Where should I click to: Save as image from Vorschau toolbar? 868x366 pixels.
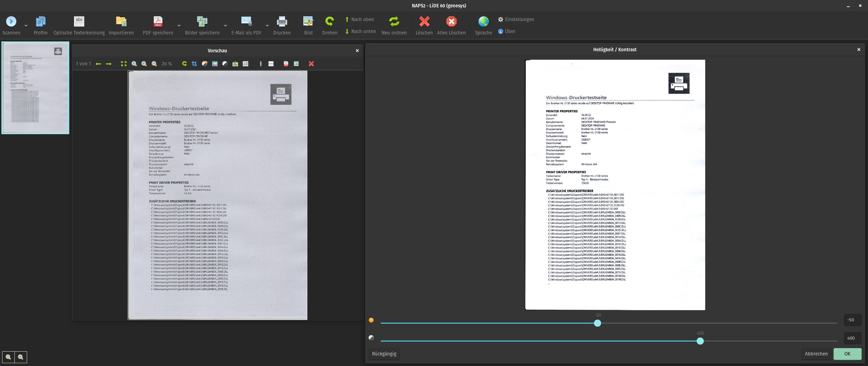click(x=296, y=64)
